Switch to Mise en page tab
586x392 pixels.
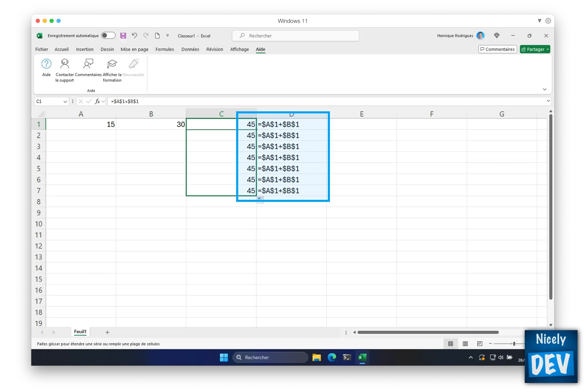(134, 49)
